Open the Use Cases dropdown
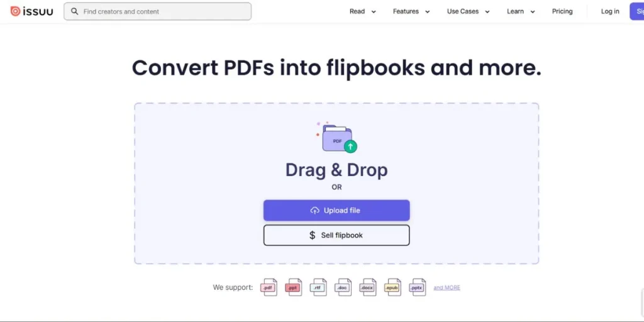Viewport: 644px width, 322px height. click(468, 11)
